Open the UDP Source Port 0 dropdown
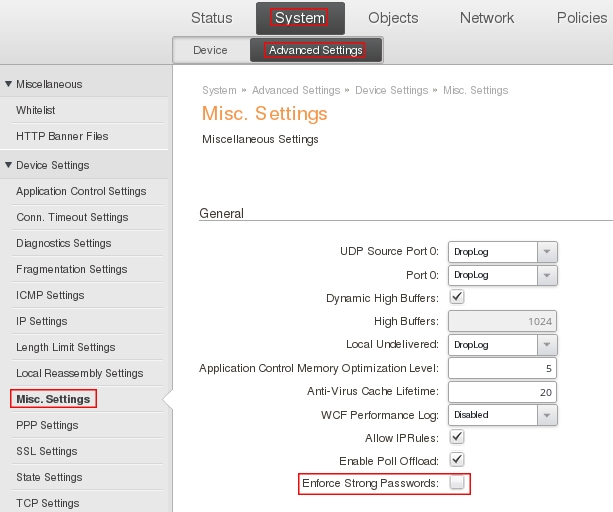The image size is (613, 512). pyautogui.click(x=547, y=252)
